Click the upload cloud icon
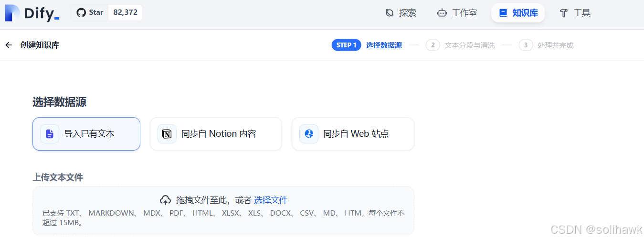Screen dimensions: 644x240 point(165,200)
